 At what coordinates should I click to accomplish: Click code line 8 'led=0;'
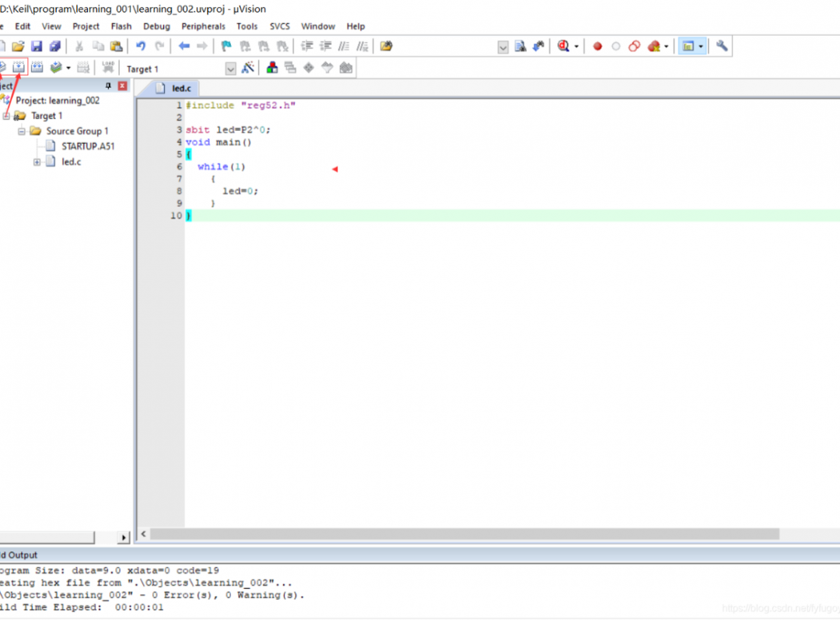240,191
